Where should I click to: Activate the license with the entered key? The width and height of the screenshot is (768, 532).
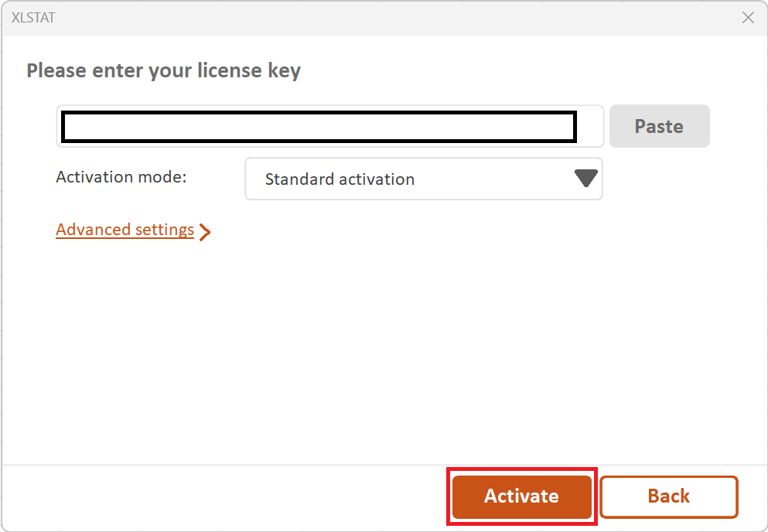(521, 496)
